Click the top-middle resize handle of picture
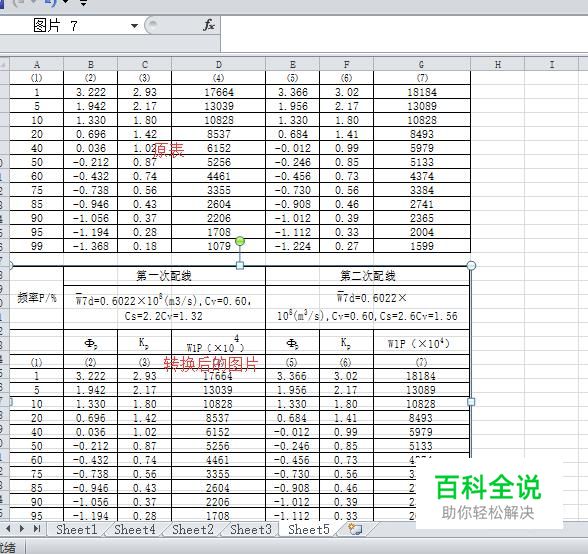Screen dimensions: 588x554 240,266
